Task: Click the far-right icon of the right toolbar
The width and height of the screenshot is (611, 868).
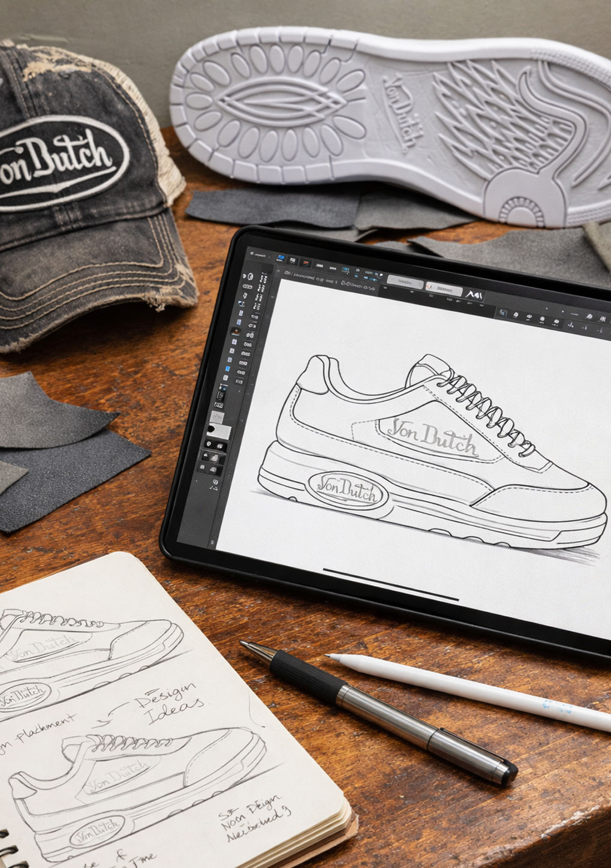Action: pyautogui.click(x=601, y=329)
